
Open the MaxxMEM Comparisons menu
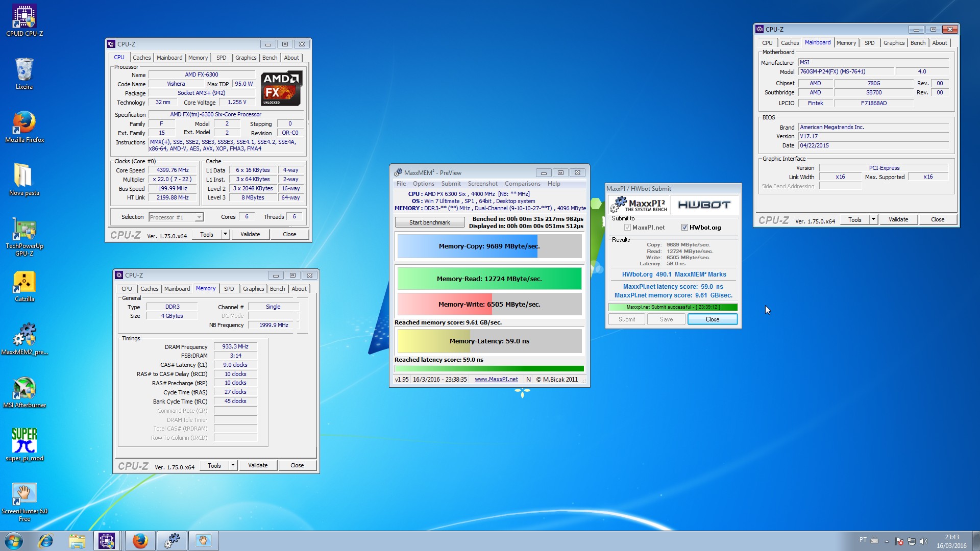click(522, 184)
